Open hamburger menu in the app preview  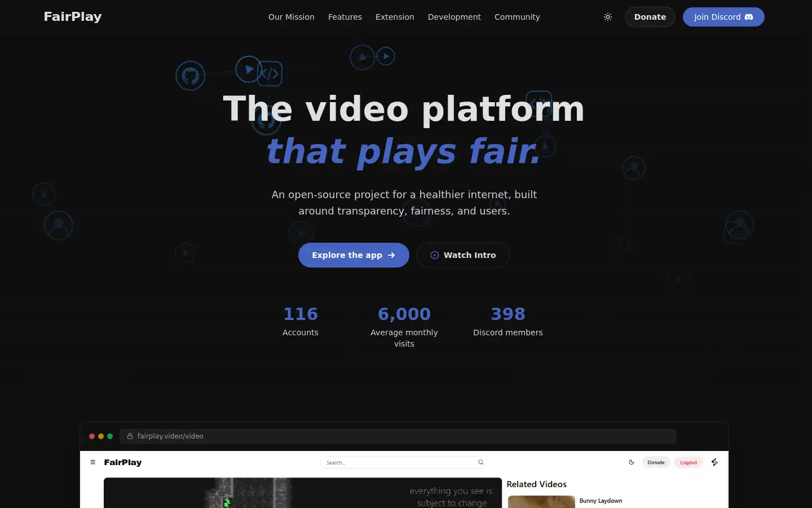tap(93, 462)
